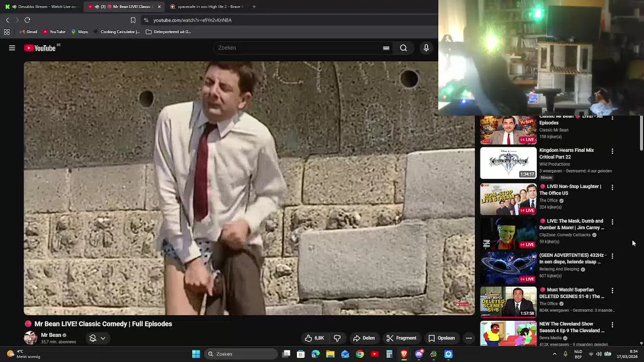Viewport: 644px width, 362px height.
Task: Open The Mask Jim Carrey live thumbnail
Action: pyautogui.click(x=508, y=234)
